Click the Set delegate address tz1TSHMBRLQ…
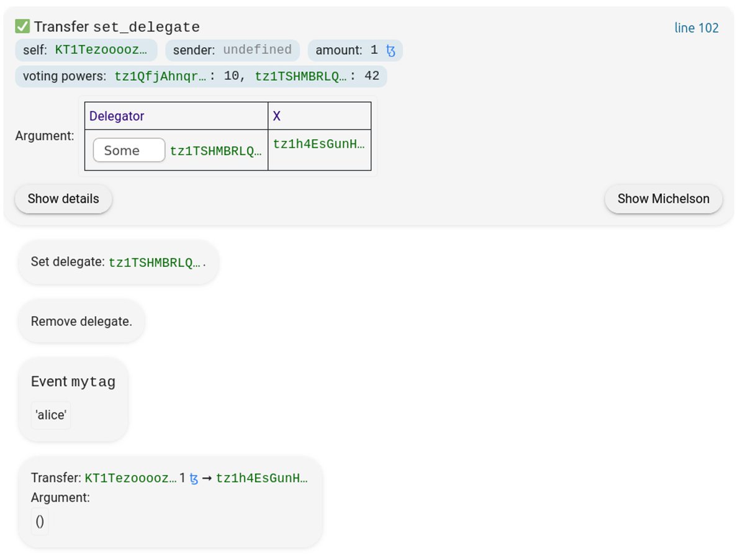The image size is (745, 560). coord(155,263)
